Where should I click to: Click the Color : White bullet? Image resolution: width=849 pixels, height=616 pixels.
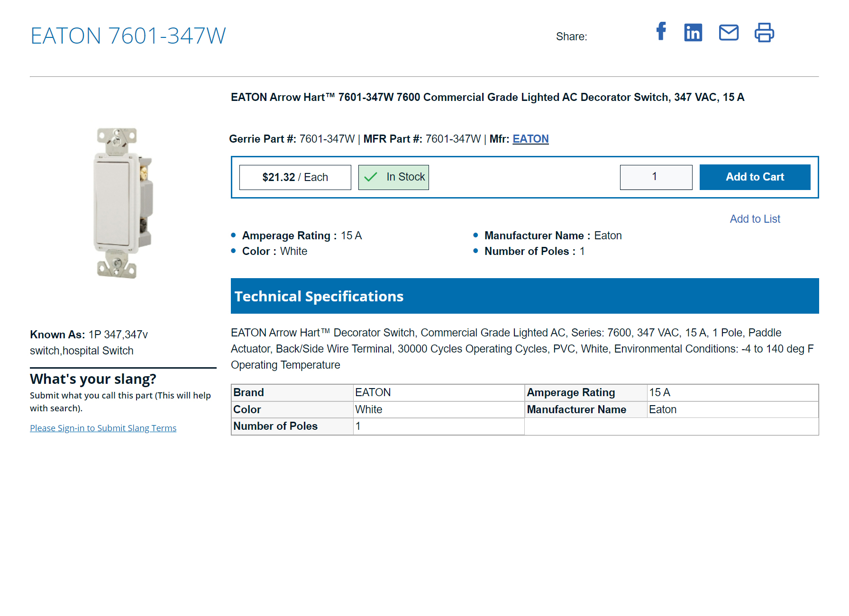click(x=274, y=251)
